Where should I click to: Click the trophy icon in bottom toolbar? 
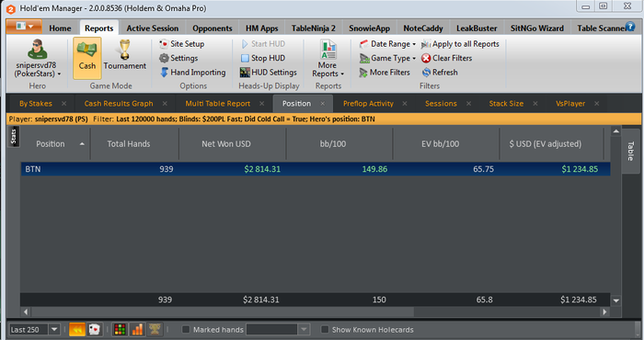click(155, 329)
